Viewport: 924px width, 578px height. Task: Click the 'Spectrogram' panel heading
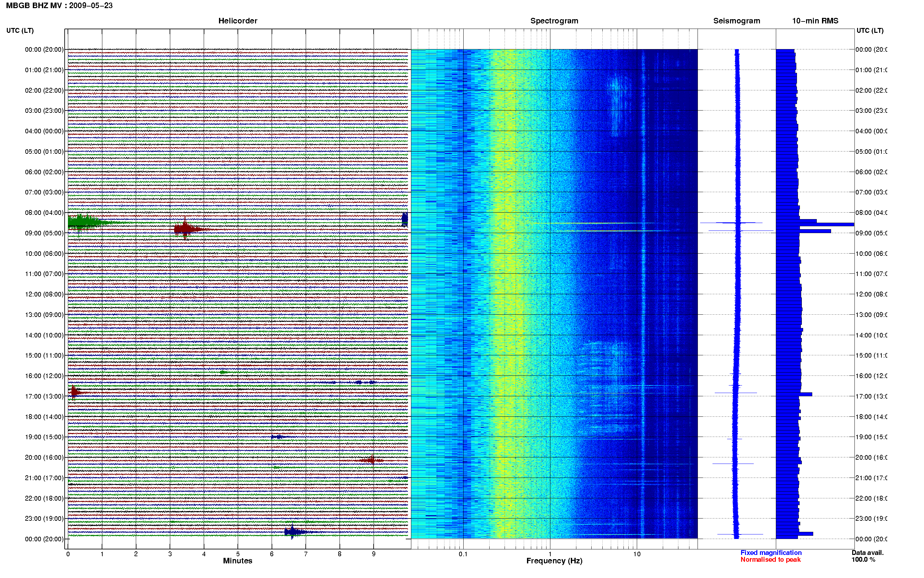(554, 21)
